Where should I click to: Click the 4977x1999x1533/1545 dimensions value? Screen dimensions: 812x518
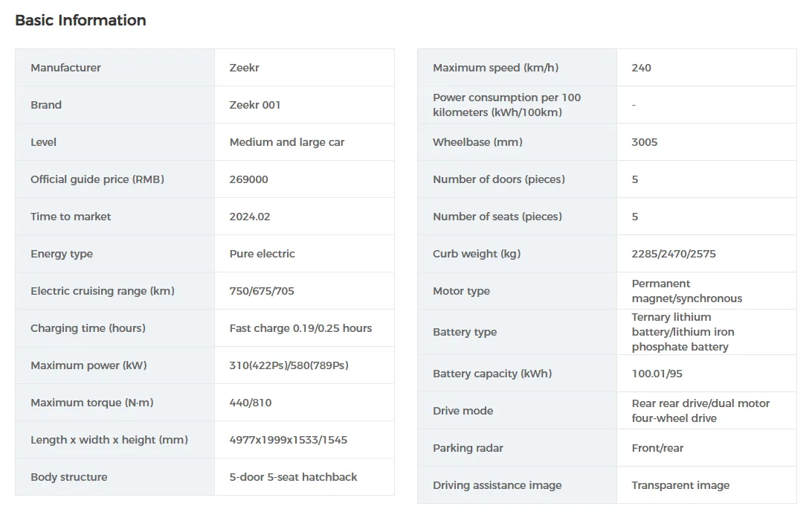pyautogui.click(x=289, y=440)
